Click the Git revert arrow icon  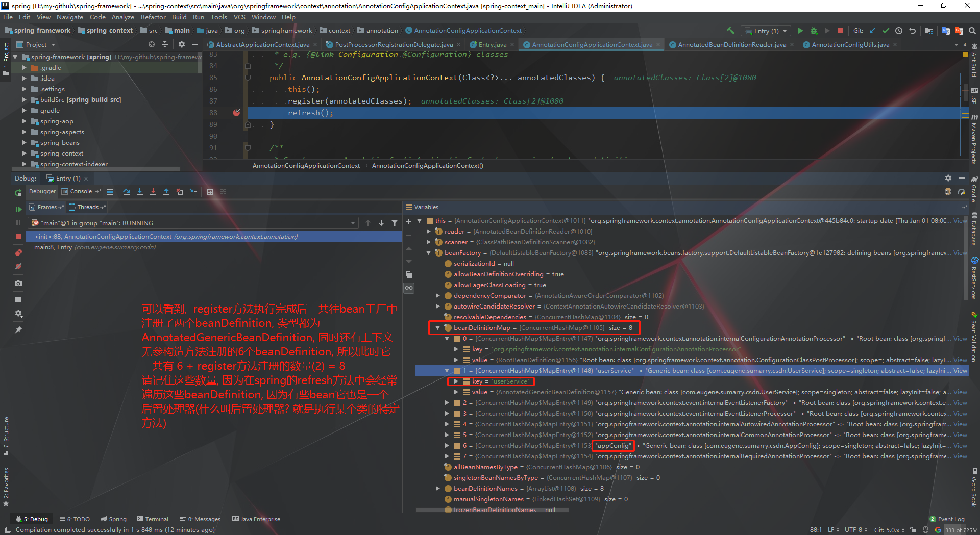pos(912,31)
